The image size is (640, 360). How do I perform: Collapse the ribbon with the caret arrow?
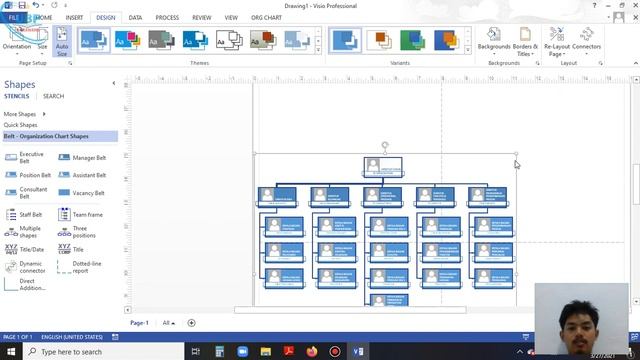[x=636, y=63]
